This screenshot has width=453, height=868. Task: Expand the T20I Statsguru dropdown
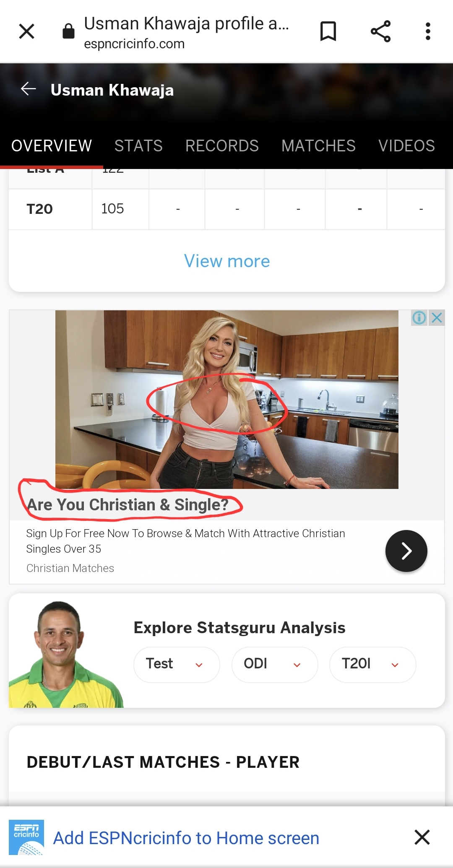[372, 665]
